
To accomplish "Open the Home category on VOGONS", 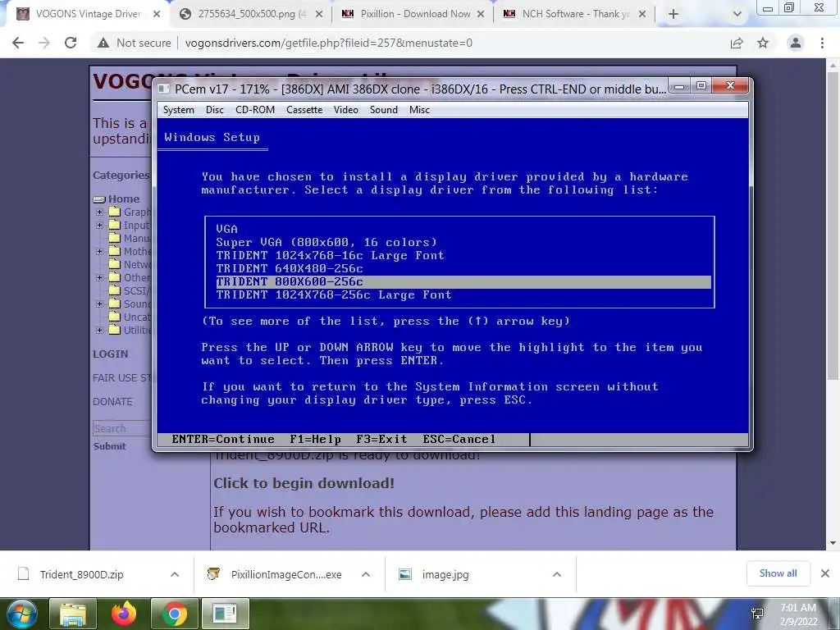I will coord(124,199).
